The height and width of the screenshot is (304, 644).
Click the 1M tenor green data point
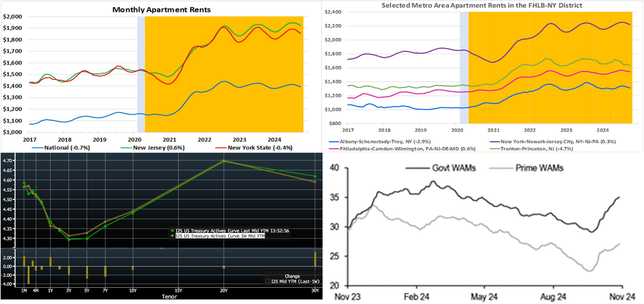tap(24, 183)
